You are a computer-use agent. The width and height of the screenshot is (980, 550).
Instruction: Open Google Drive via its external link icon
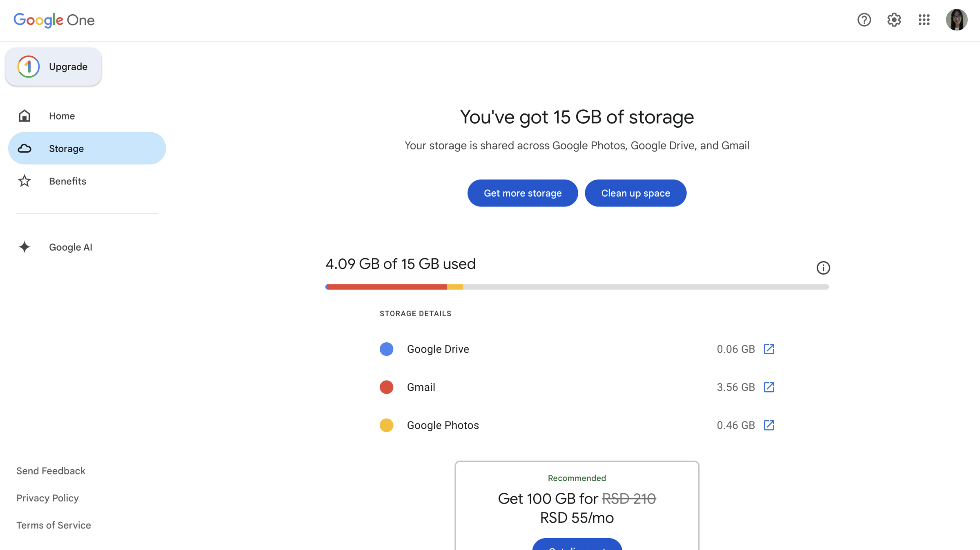click(x=769, y=349)
